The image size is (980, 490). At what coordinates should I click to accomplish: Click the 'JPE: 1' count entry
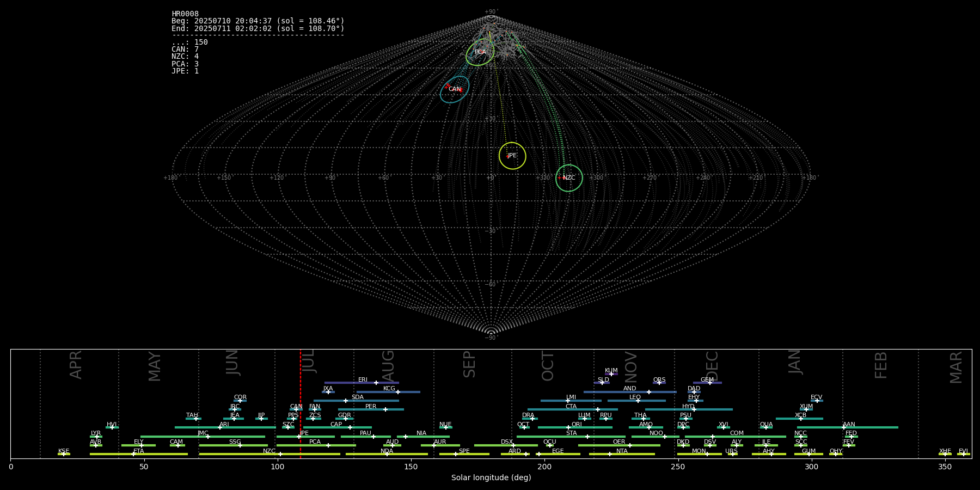(x=185, y=71)
